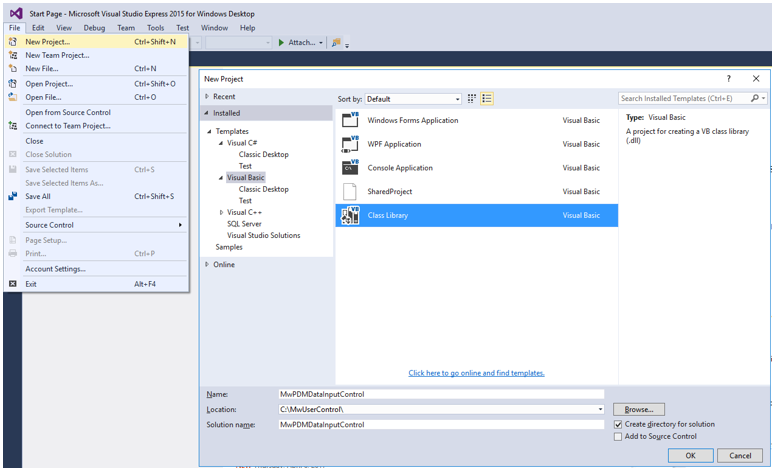Collapse the Templates tree node
Screen dimensions: 776x471
(x=209, y=131)
